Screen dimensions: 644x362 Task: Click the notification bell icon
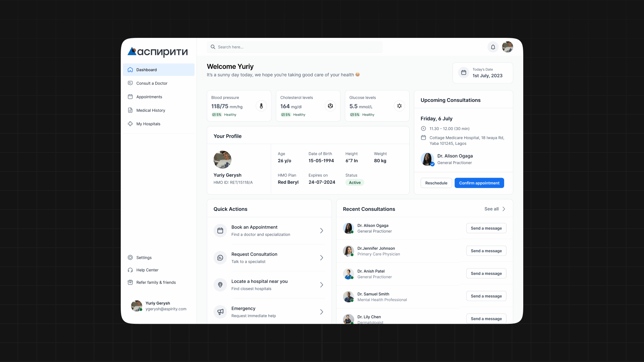pos(493,47)
